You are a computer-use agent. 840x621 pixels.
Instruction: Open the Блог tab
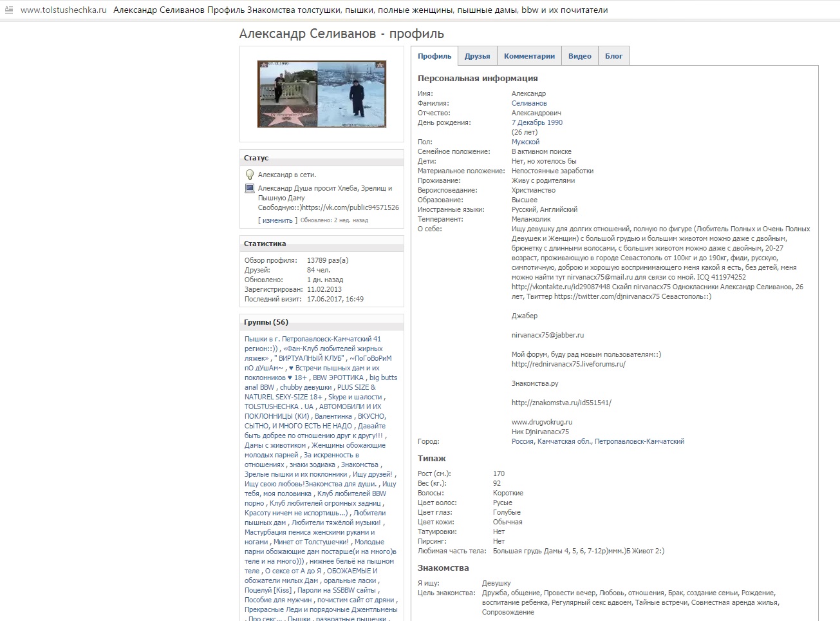(x=614, y=56)
